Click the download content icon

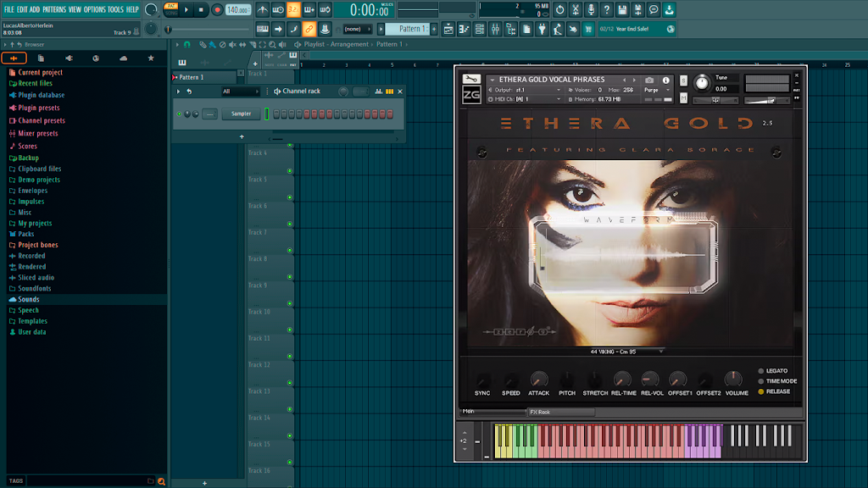click(670, 10)
